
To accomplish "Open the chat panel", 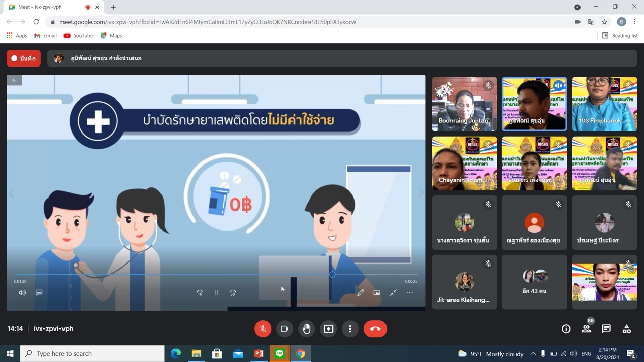I will (x=606, y=329).
